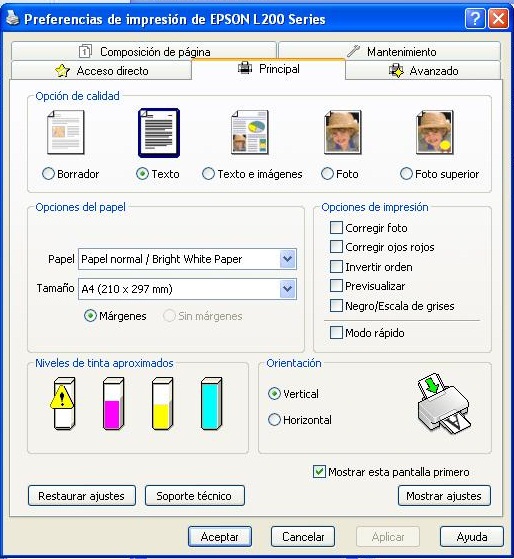Click the printer icon in title bar
Viewport: 514px width, 559px height.
tap(13, 18)
